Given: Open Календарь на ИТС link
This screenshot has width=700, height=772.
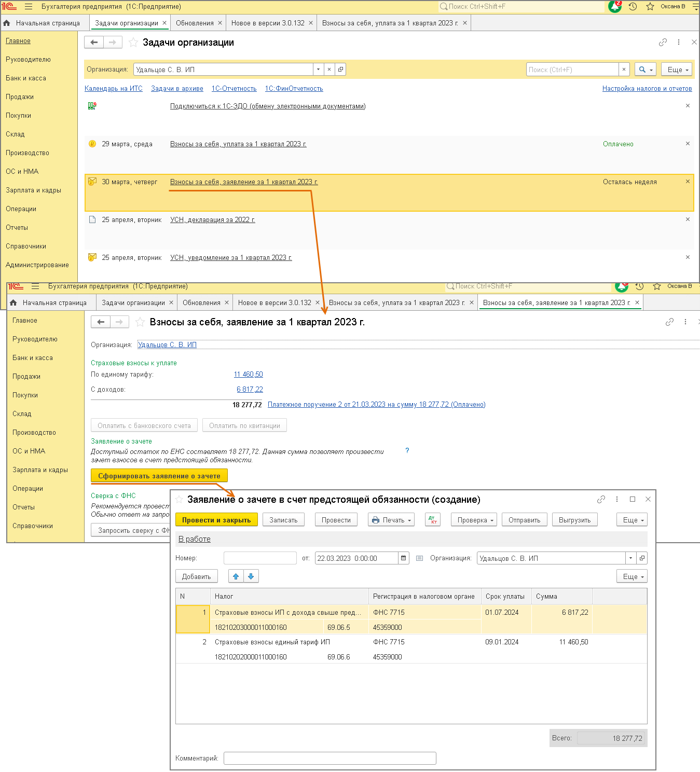Looking at the screenshot, I should (x=113, y=89).
